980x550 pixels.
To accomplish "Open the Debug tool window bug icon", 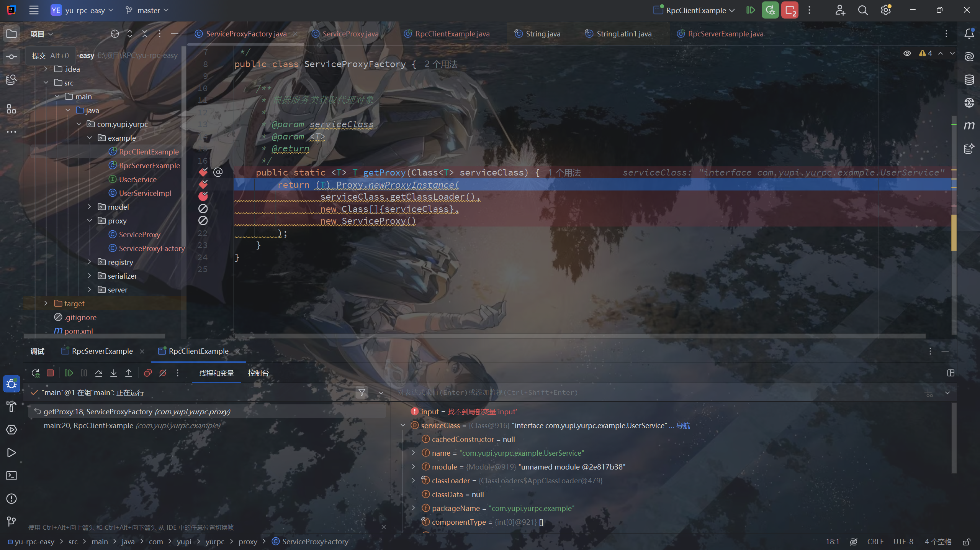I will [11, 384].
